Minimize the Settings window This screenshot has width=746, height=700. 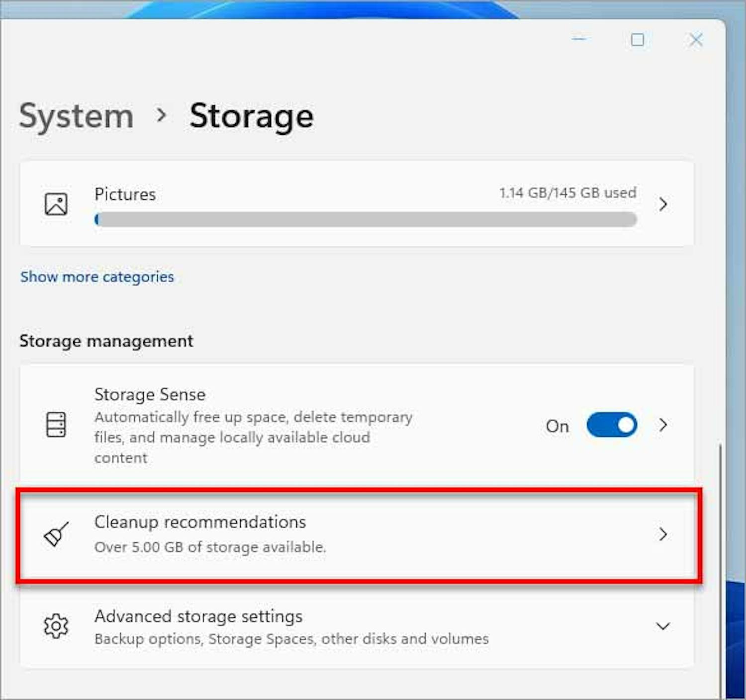click(x=579, y=40)
